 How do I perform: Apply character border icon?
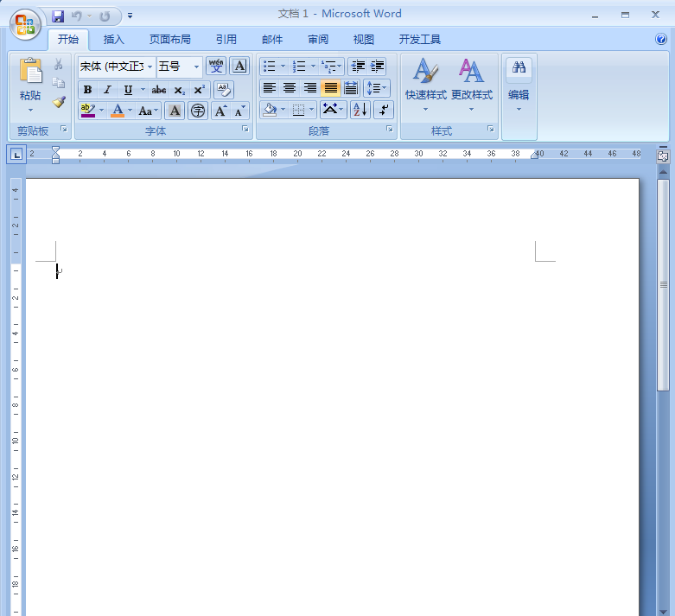(x=239, y=66)
